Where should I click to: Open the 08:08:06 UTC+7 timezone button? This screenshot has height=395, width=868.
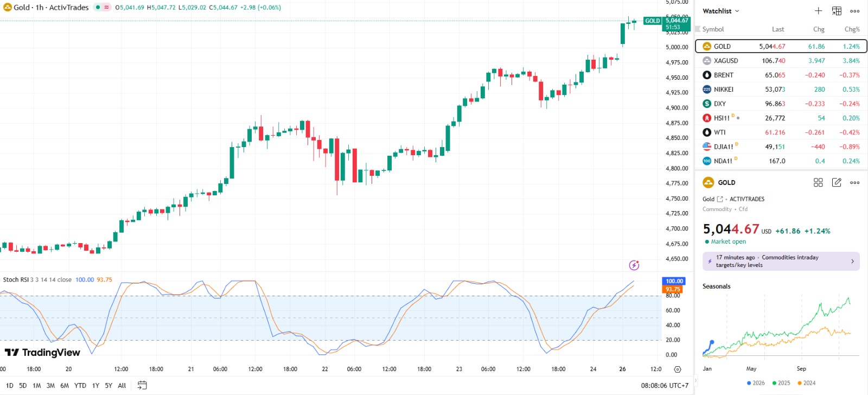click(x=664, y=386)
